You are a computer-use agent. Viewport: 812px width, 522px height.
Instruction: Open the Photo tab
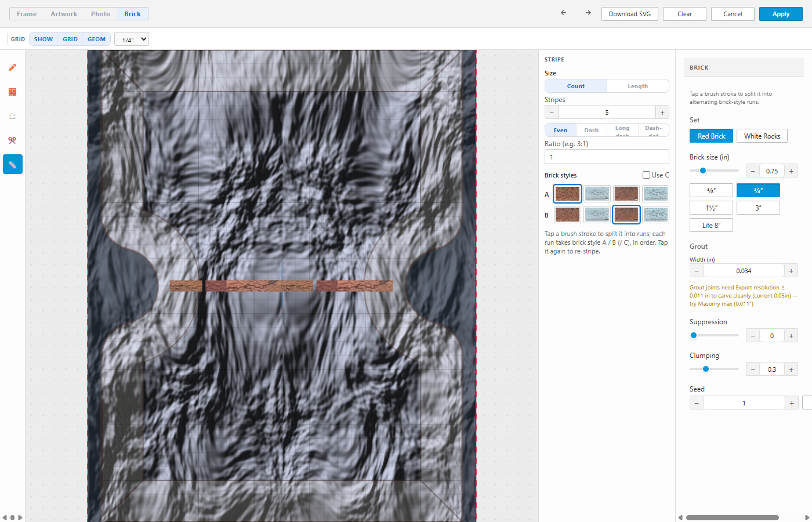coord(100,14)
